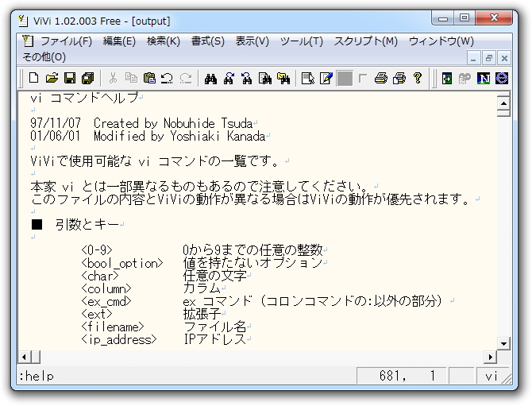
Task: Open the ウィンドウ(W) menu
Action: 441,41
